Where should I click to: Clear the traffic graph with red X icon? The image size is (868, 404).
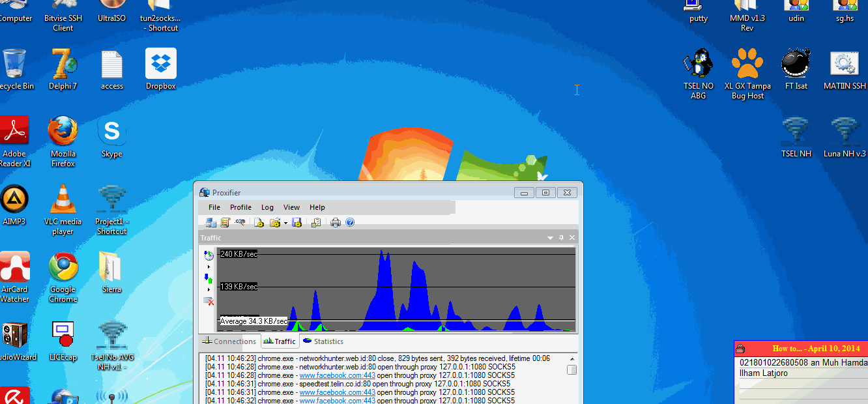click(209, 300)
